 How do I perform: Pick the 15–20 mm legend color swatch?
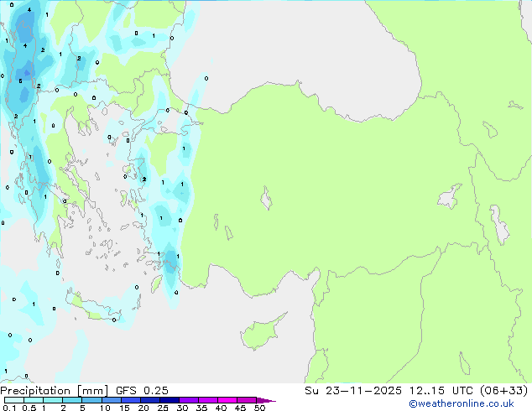(x=130, y=400)
